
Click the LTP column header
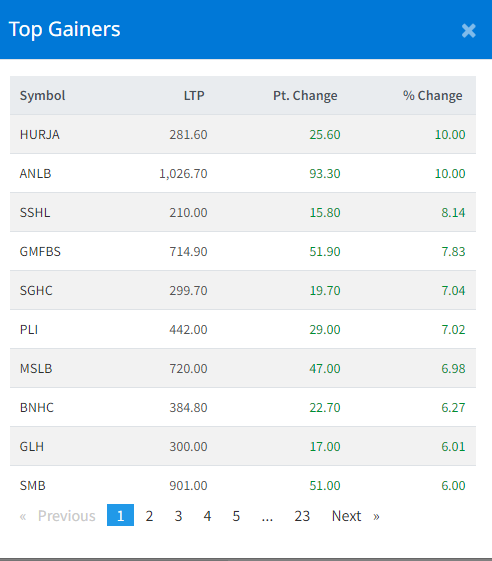click(x=194, y=96)
